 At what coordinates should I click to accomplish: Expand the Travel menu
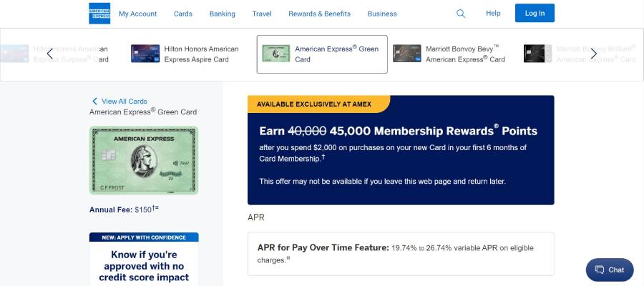(x=262, y=14)
